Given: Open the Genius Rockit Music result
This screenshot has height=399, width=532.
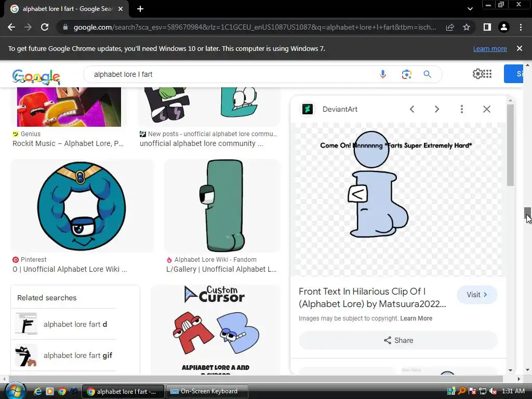Looking at the screenshot, I should 68,143.
